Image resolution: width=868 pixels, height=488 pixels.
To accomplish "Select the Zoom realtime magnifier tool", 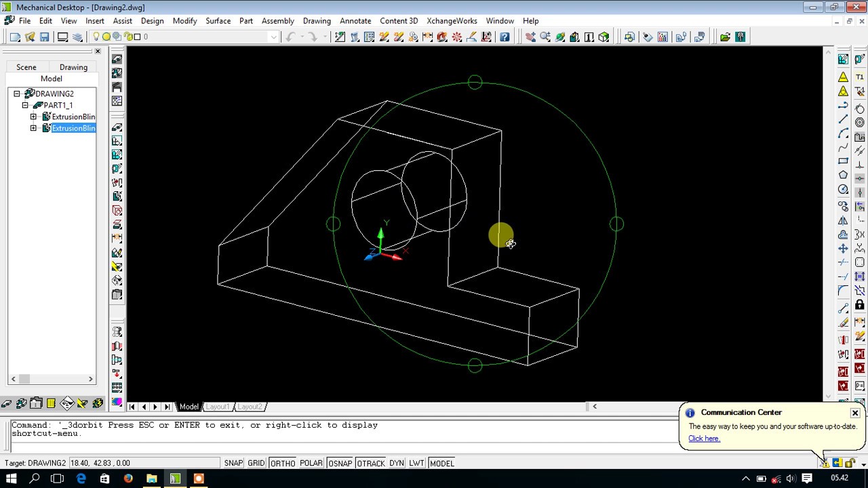I will click(x=545, y=37).
